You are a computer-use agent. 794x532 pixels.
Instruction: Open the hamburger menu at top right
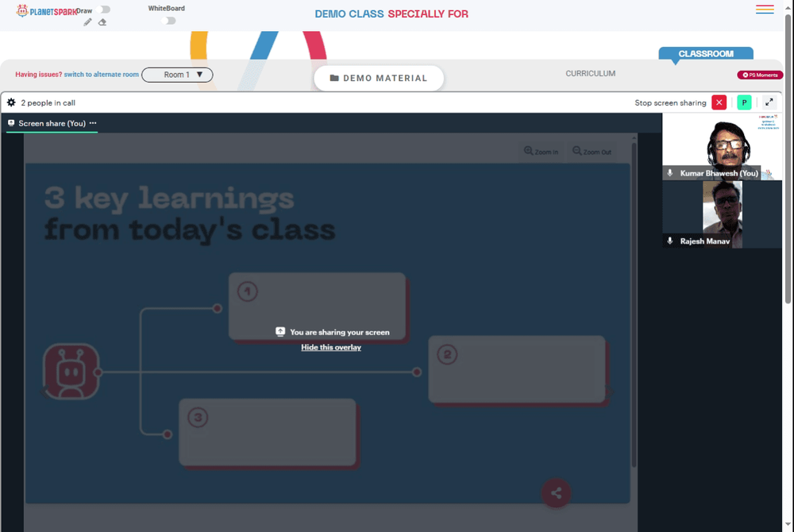(765, 9)
